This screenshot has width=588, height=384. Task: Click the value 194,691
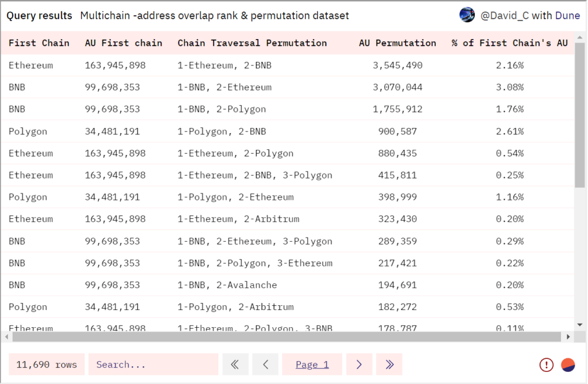click(x=397, y=285)
